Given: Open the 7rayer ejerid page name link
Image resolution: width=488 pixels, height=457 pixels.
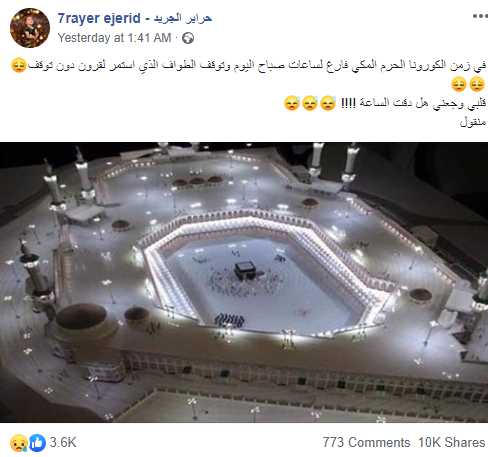Looking at the screenshot, I should pos(135,18).
